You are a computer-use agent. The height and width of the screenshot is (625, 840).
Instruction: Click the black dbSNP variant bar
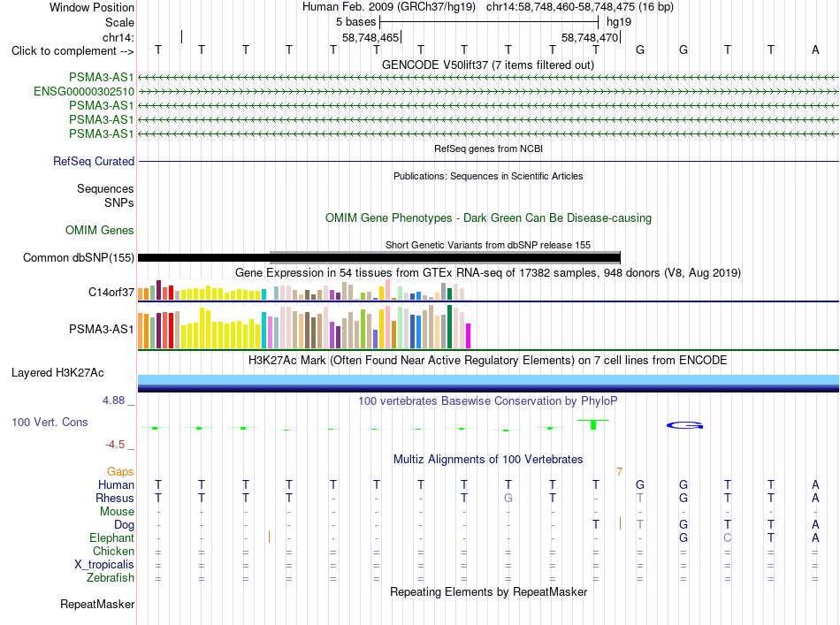point(379,258)
